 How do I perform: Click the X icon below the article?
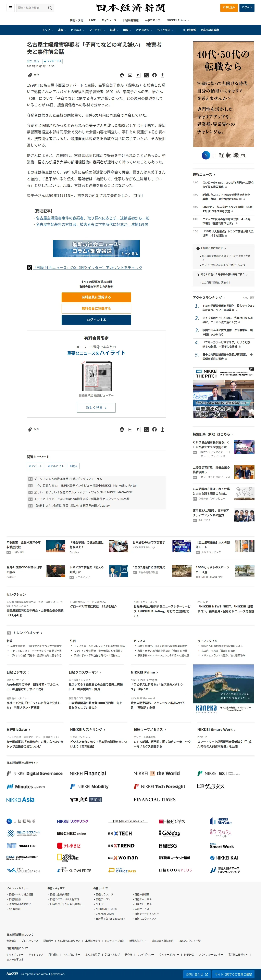(x=147, y=429)
